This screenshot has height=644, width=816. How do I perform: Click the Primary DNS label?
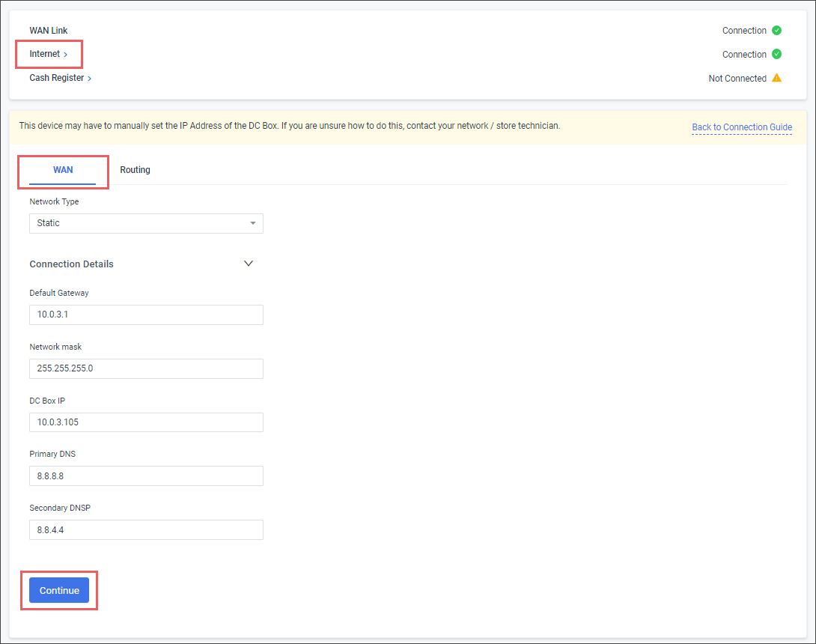coord(52,454)
